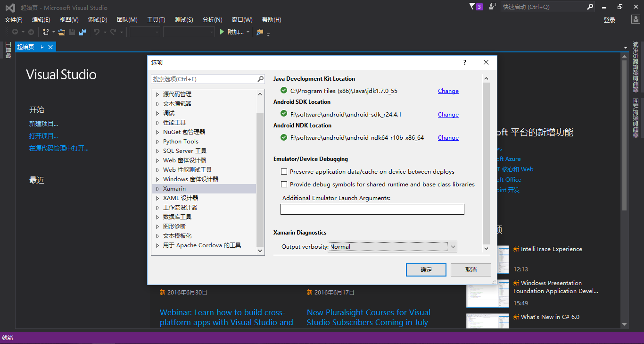Click the notifications flag icon
Screen dimensions: 644x344
pos(472,7)
